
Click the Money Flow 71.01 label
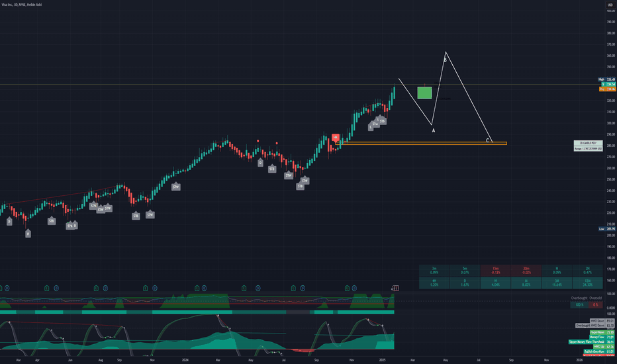tap(602, 338)
